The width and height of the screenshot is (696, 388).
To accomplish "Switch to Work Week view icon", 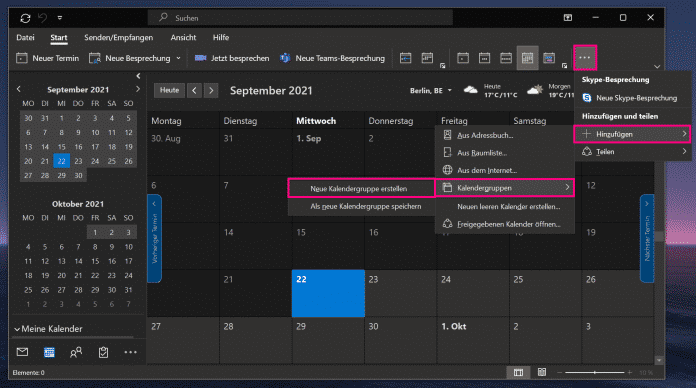I will click(x=484, y=58).
